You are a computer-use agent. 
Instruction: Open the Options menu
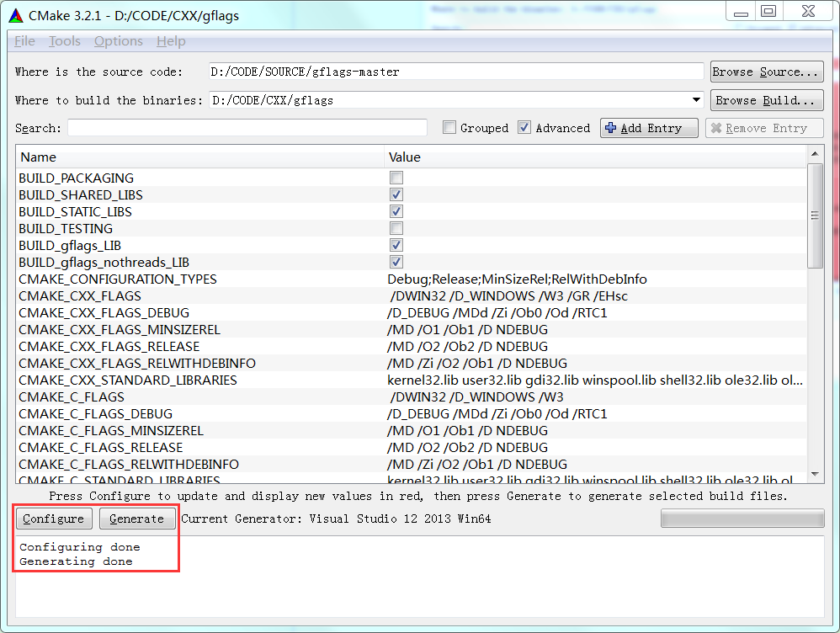119,41
